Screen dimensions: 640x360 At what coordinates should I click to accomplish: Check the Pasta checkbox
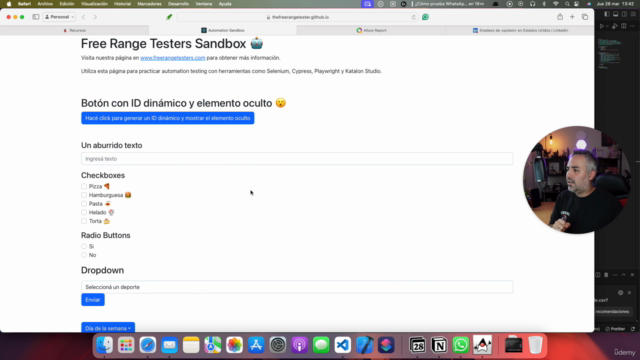pos(84,204)
